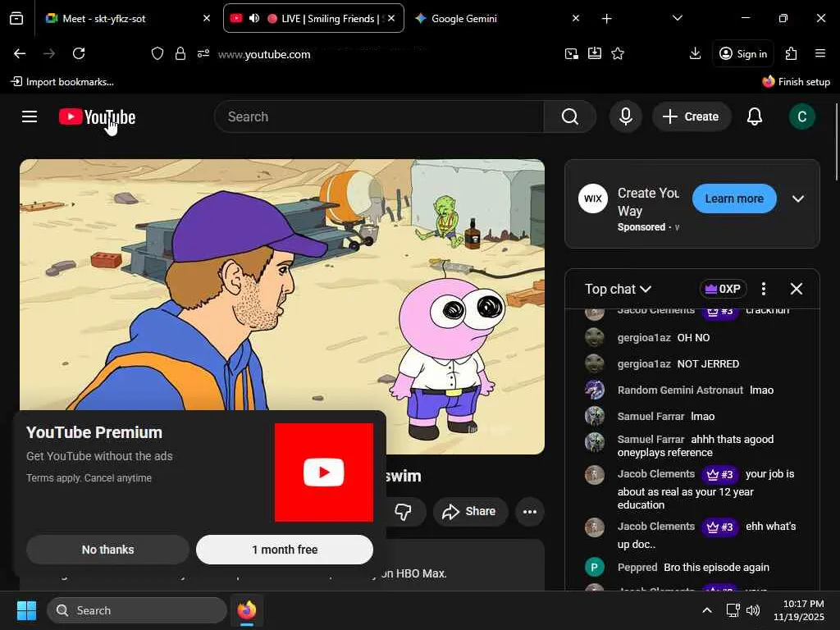This screenshot has width=840, height=630.
Task: Open Firefox View tab list icon
Action: point(16,19)
